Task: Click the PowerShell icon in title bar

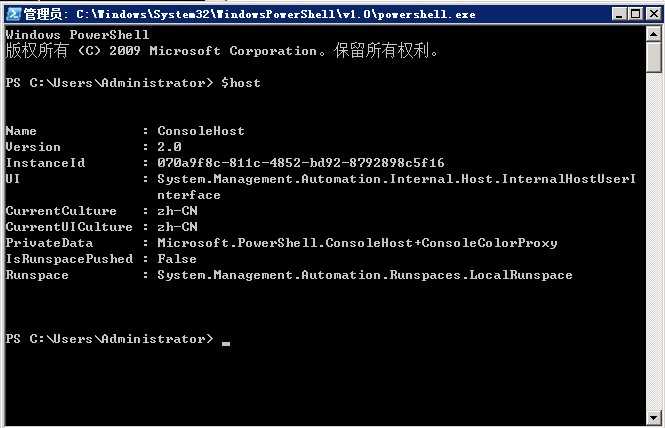Action: point(14,14)
